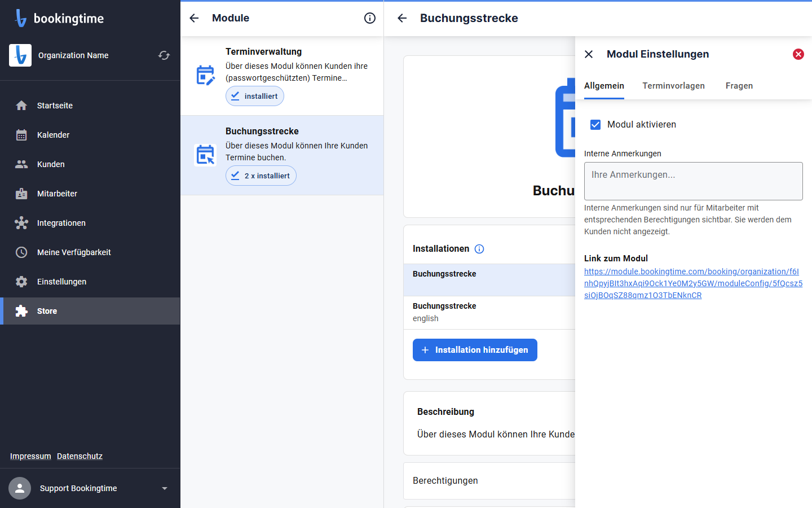Switch to the Allgemein tab
The height and width of the screenshot is (508, 812).
click(x=604, y=86)
